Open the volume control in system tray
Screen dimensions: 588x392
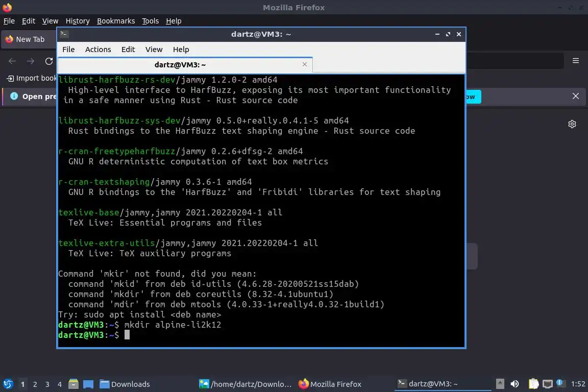click(515, 384)
